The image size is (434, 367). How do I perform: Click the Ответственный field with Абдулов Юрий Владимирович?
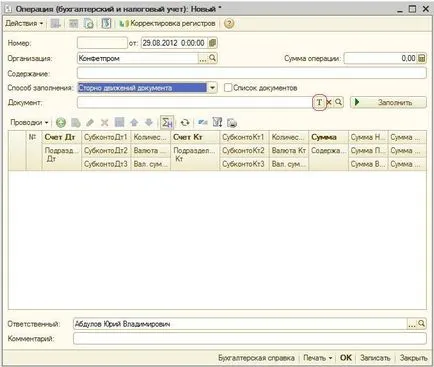coord(240,324)
